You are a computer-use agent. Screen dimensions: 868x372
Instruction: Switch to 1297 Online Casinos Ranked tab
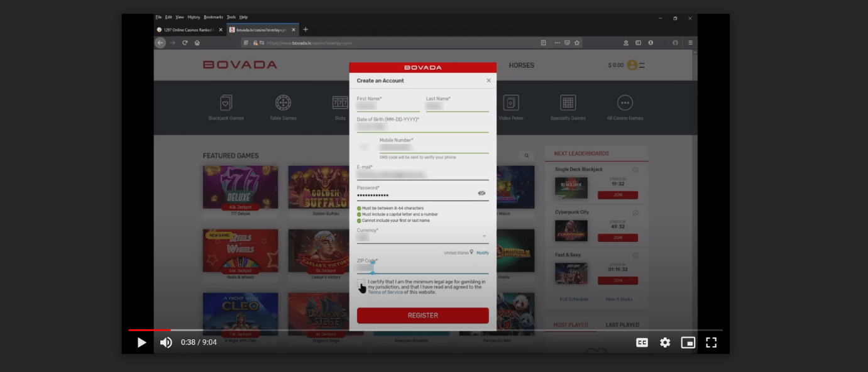pyautogui.click(x=190, y=30)
